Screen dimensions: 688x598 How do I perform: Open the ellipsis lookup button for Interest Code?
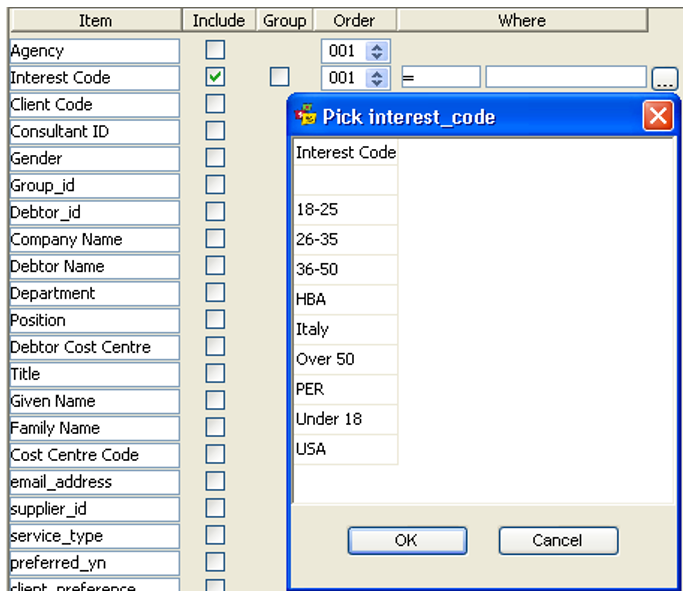pyautogui.click(x=665, y=79)
